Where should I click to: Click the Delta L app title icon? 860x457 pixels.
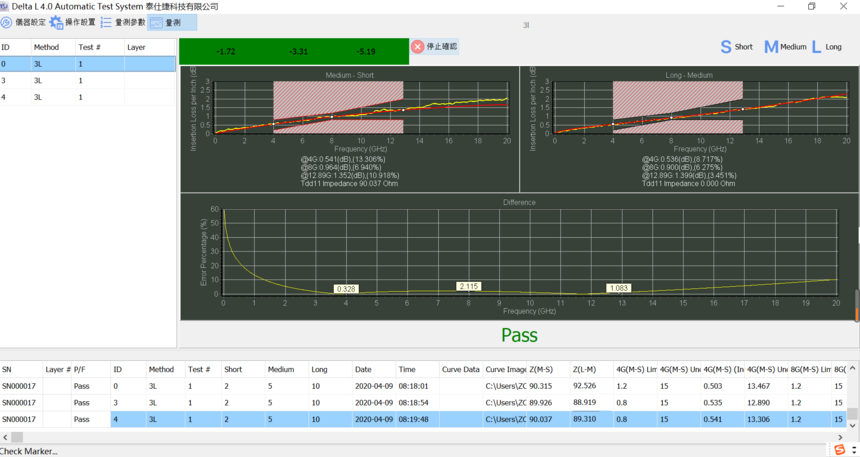click(5, 7)
